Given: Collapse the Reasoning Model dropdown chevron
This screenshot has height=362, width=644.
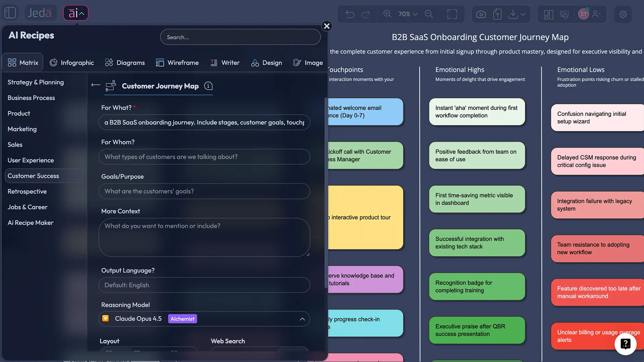Looking at the screenshot, I should point(302,319).
